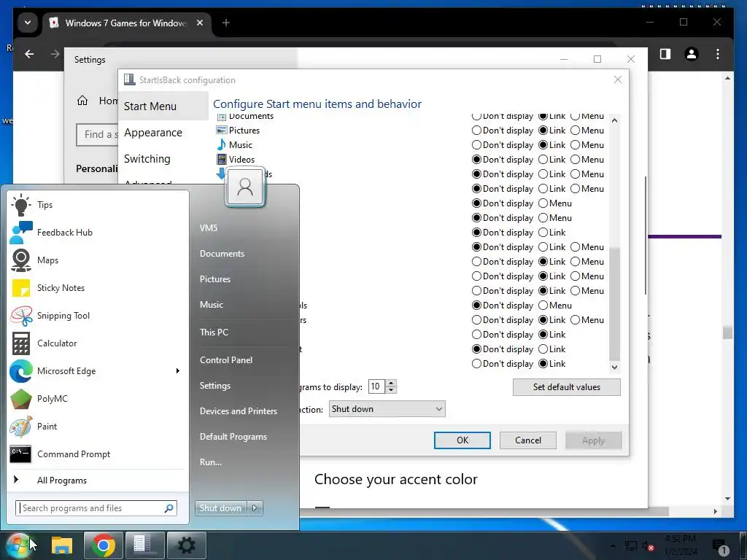Click the Windows Start orb

[x=18, y=545]
